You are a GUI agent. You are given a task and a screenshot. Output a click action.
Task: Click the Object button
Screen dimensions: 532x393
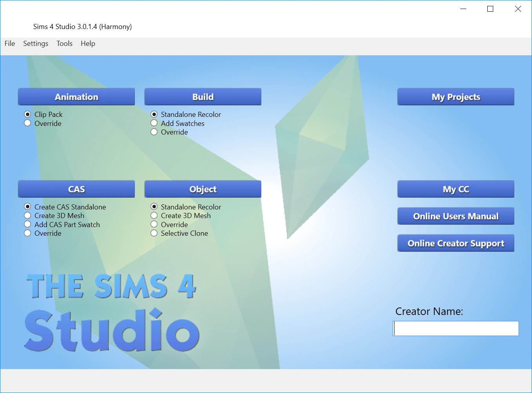click(203, 189)
